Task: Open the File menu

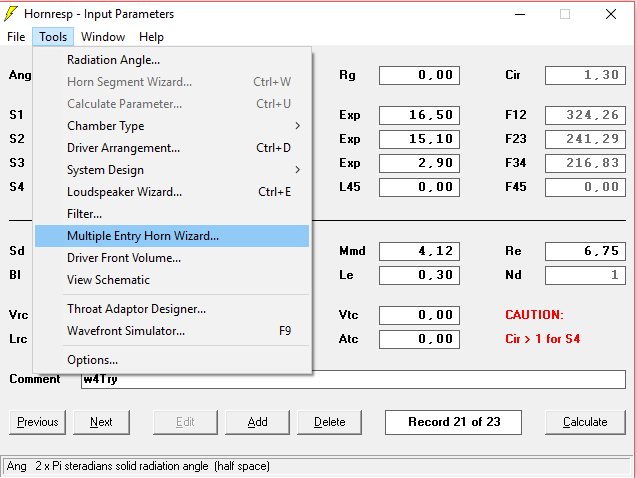Action: 16,37
